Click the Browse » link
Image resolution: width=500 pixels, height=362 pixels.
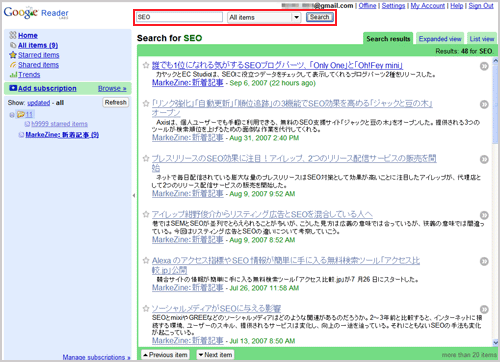pos(112,88)
